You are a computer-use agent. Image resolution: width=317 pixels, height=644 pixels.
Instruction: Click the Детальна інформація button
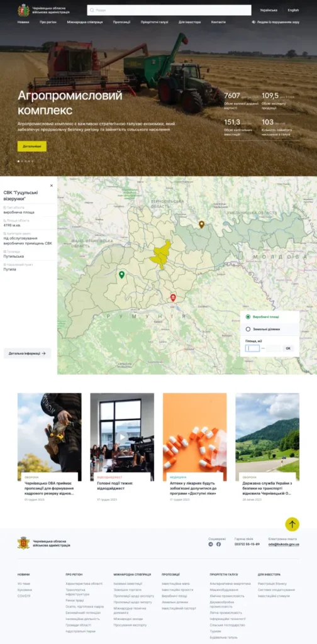tap(27, 353)
